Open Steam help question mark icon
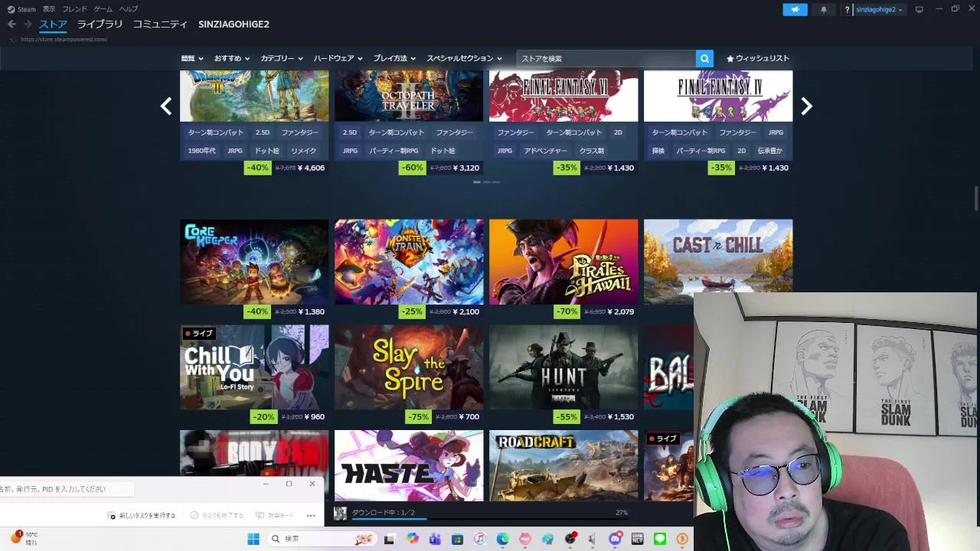Image resolution: width=980 pixels, height=551 pixels. pyautogui.click(x=847, y=9)
